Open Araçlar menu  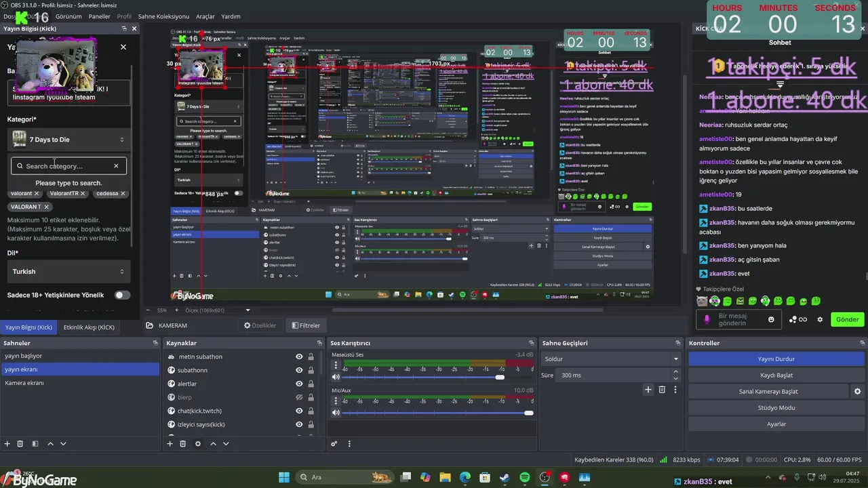point(205,16)
